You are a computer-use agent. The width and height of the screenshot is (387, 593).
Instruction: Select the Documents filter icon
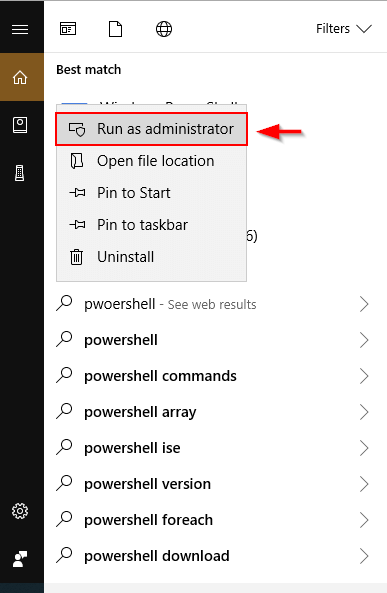coord(115,29)
